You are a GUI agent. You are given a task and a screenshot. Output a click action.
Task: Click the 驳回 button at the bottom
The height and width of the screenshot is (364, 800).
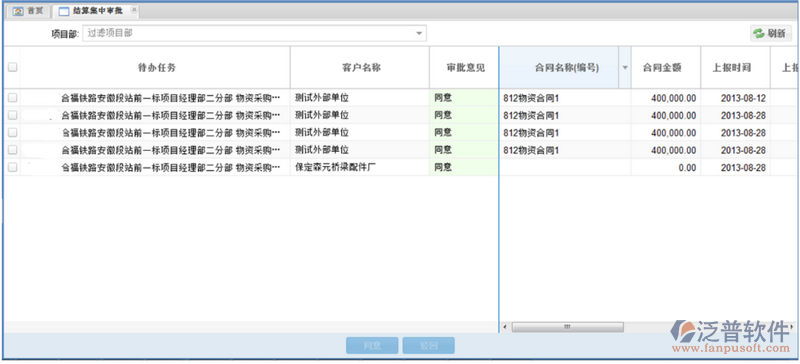[429, 346]
